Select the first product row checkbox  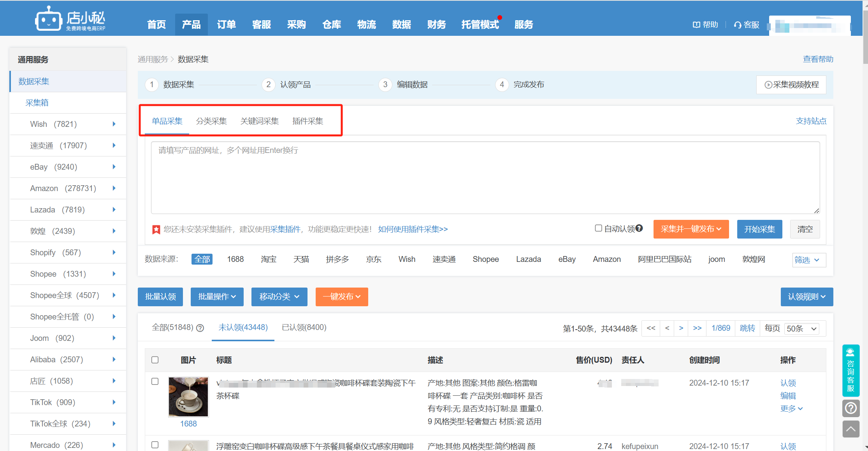(155, 382)
